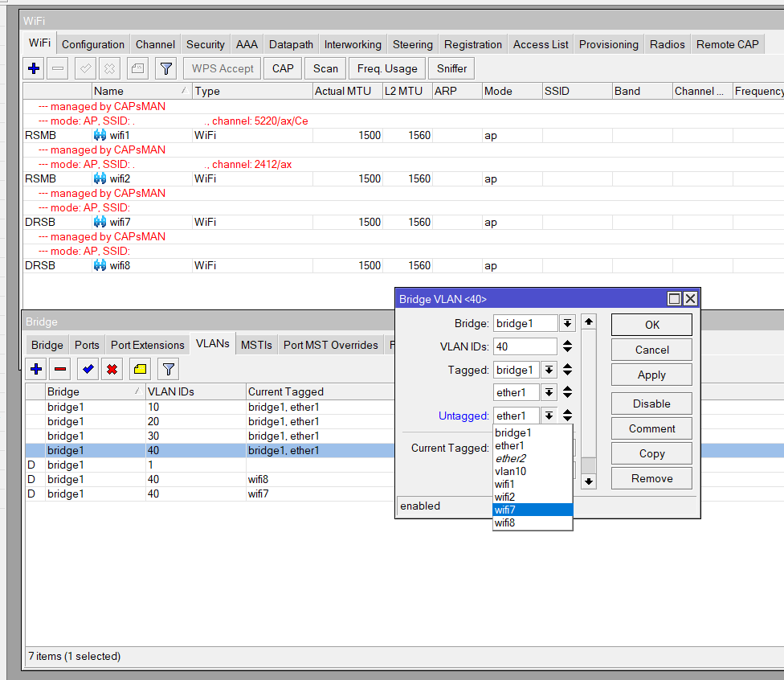Click the Freq. Usage button
Viewport: 784px width, 680px height.
(386, 69)
